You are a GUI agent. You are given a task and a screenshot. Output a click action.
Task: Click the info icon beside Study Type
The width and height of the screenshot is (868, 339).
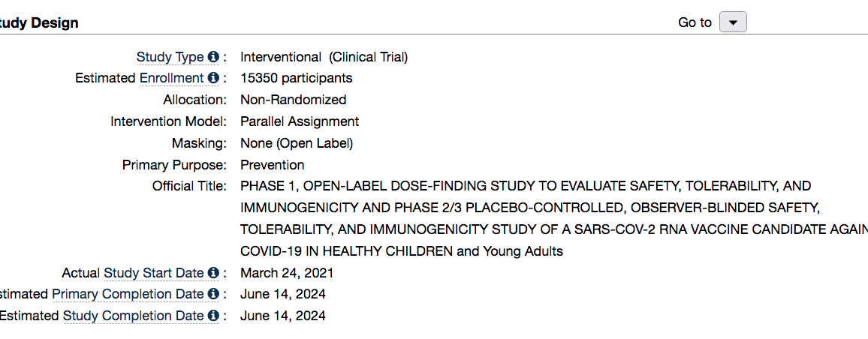coord(213,57)
